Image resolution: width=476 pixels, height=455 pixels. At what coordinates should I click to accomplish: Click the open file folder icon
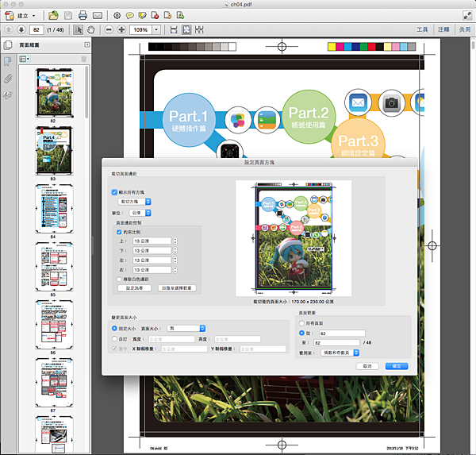[53, 15]
